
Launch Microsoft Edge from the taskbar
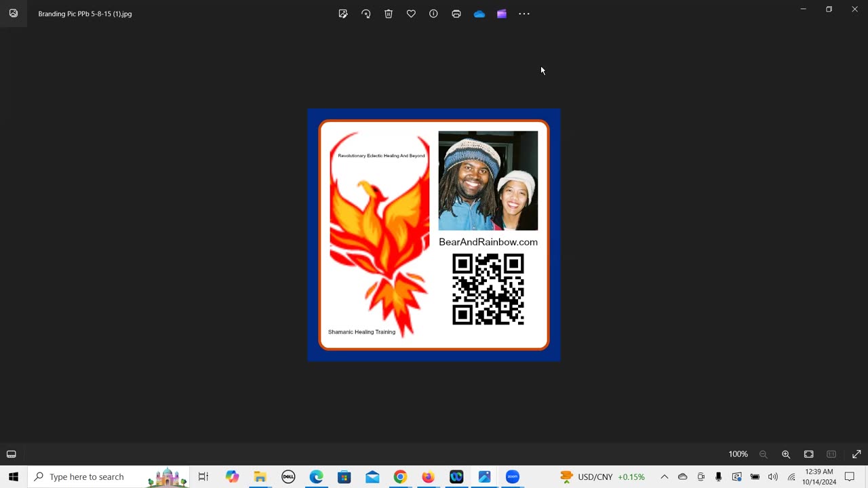[x=317, y=476]
